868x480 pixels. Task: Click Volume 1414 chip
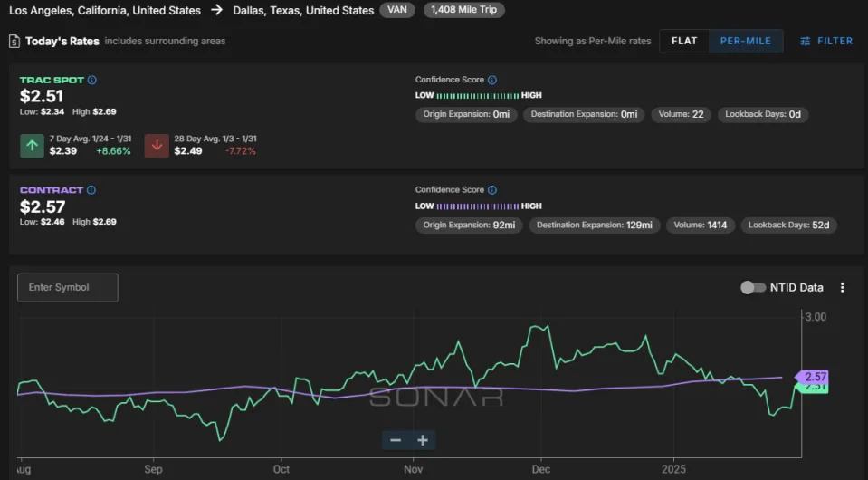701,226
